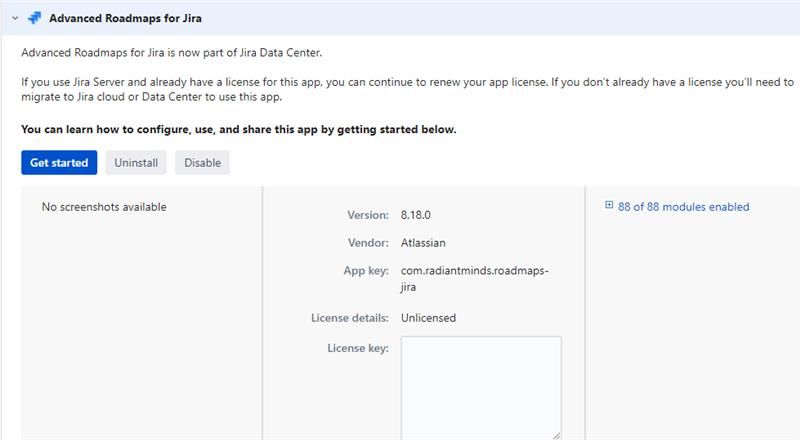This screenshot has width=800, height=440.
Task: Open the 88 of 88 modules enabled link
Action: click(683, 207)
